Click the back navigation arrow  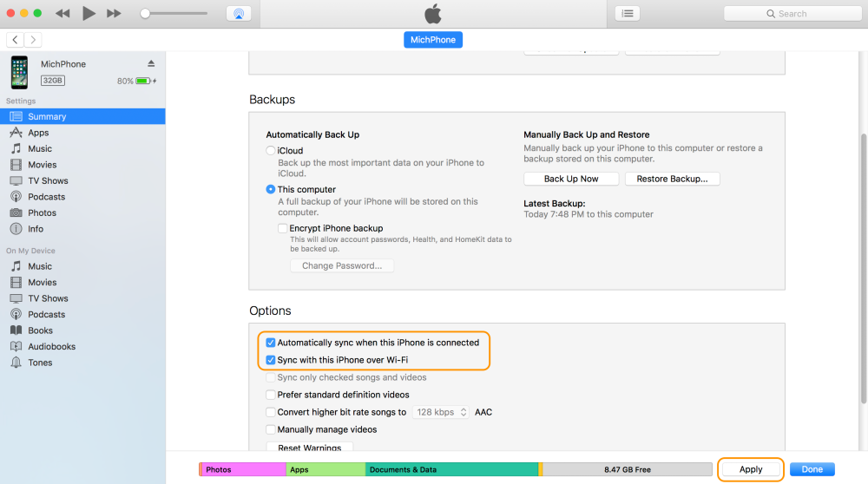pyautogui.click(x=15, y=40)
